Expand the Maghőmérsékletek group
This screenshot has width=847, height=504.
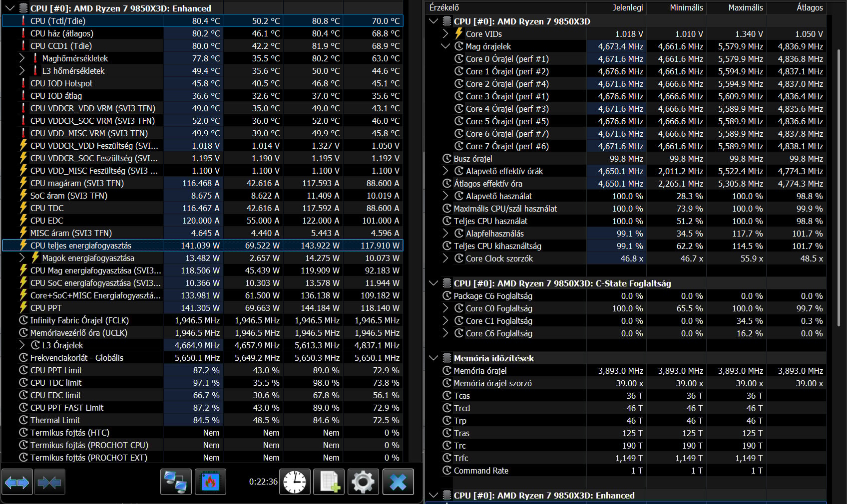pyautogui.click(x=22, y=58)
